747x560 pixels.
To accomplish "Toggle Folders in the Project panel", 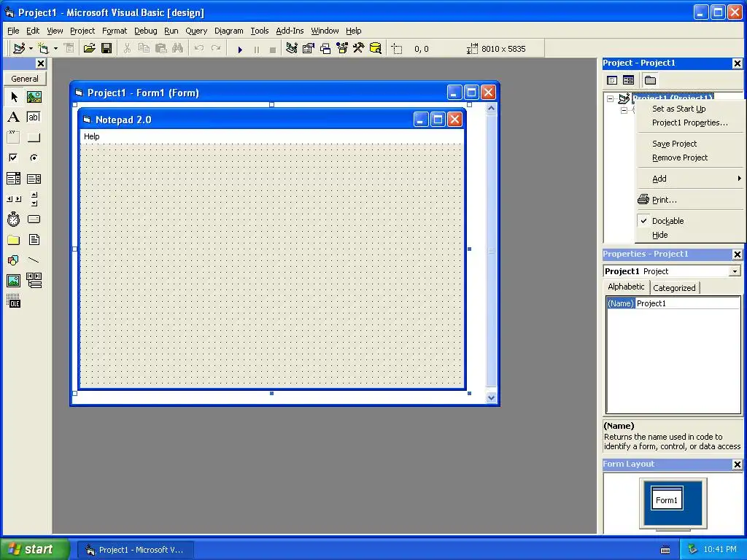I will pos(650,80).
